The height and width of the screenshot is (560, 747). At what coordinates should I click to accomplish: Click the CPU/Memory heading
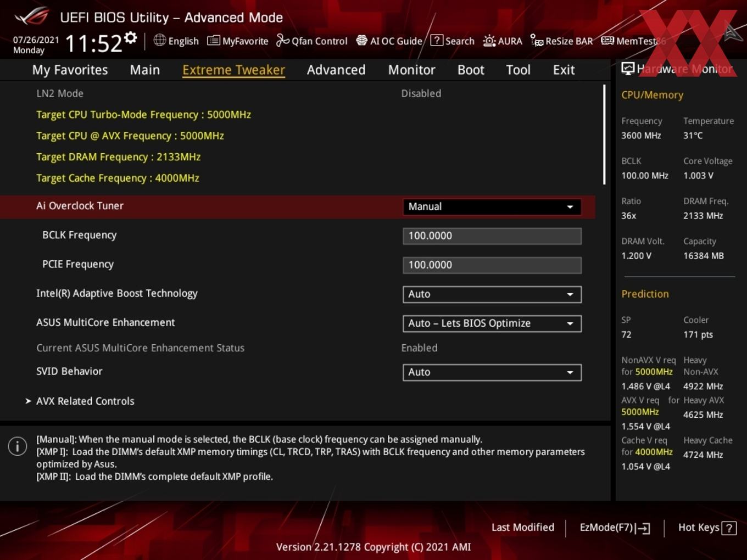pos(652,95)
